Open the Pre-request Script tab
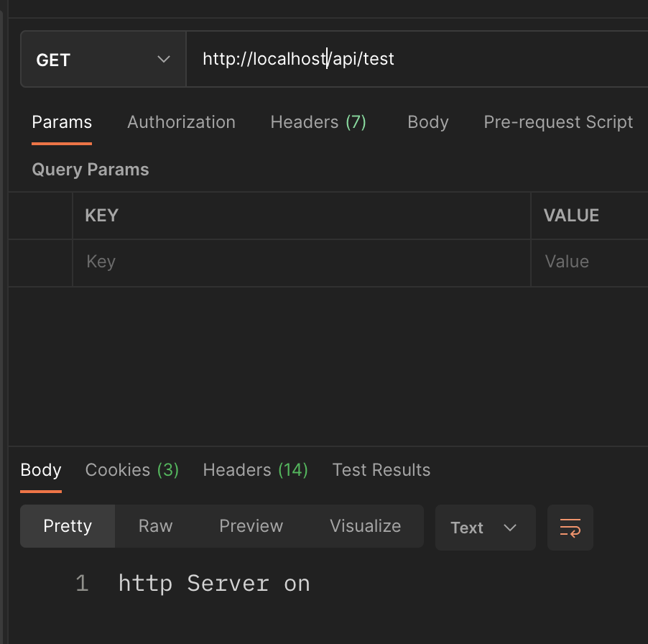This screenshot has height=644, width=648. (558, 122)
